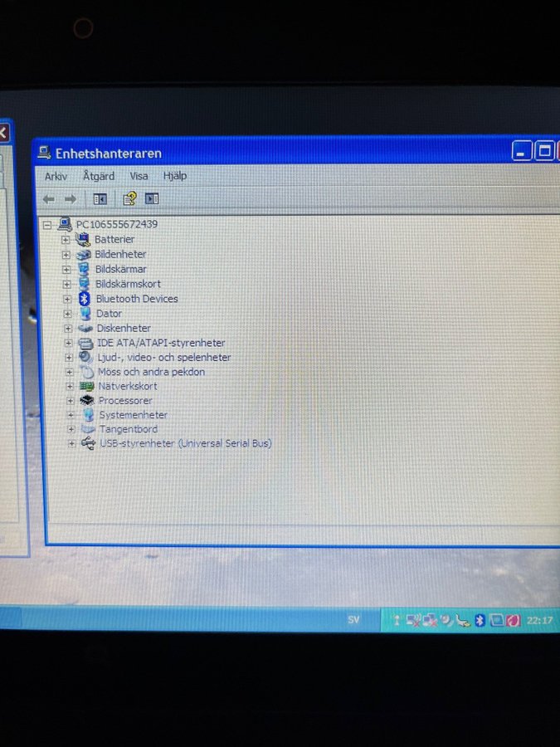
Task: Click the Bluetooth icon in the system tray
Action: [x=480, y=620]
